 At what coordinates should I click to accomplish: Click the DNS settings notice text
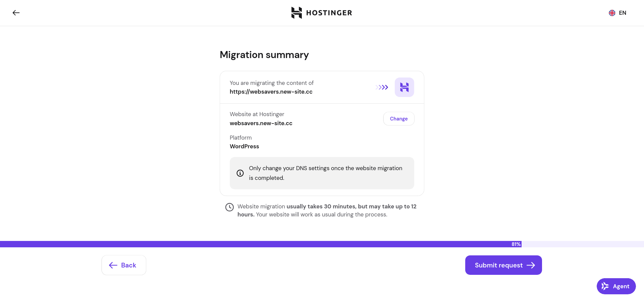(x=325, y=173)
